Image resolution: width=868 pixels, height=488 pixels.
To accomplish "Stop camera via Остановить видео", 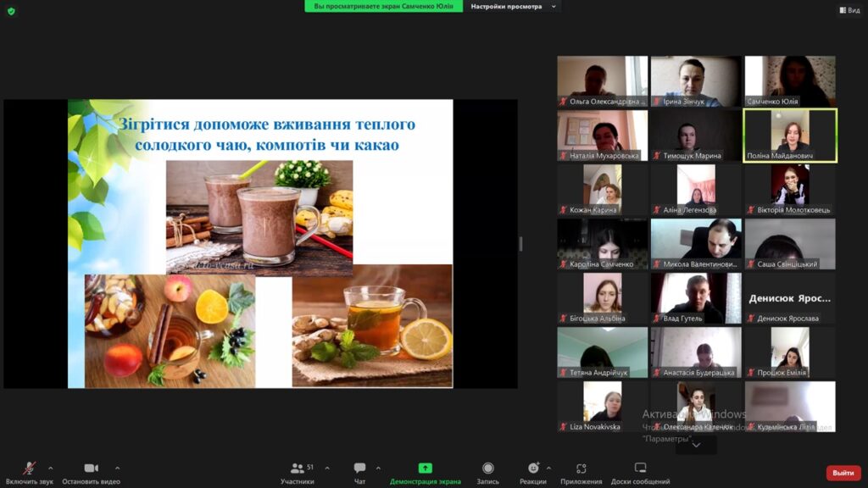I will [x=91, y=469].
